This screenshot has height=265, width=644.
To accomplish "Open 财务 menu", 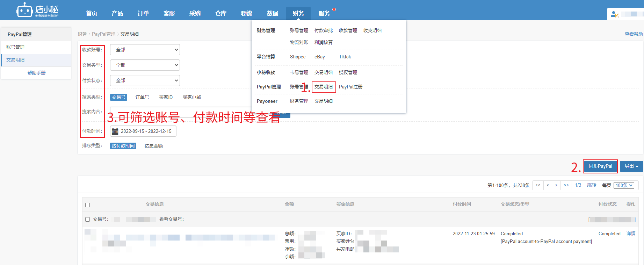I will coord(298,13).
